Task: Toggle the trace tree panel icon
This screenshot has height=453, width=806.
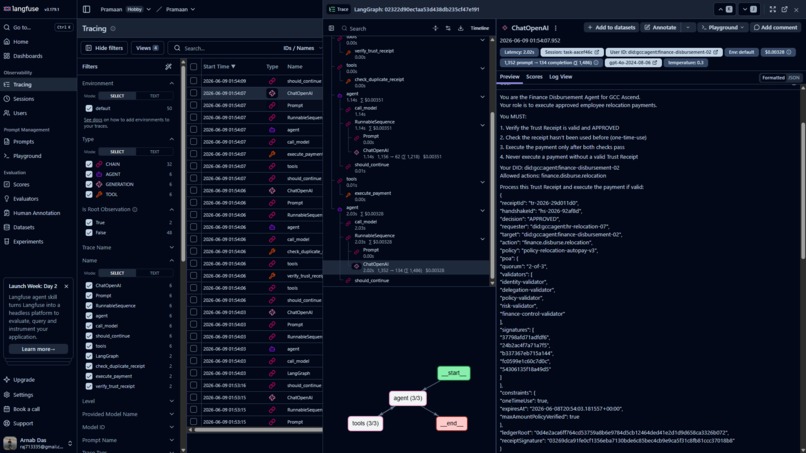Action: pos(331,28)
